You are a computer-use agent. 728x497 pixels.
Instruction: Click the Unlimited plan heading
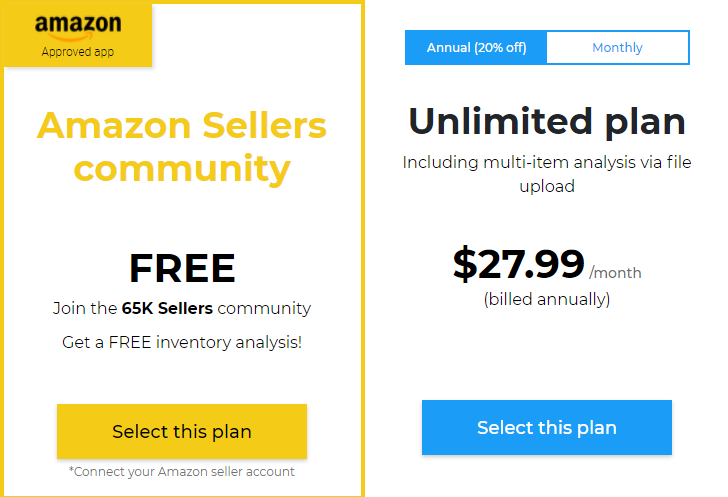[x=547, y=122]
